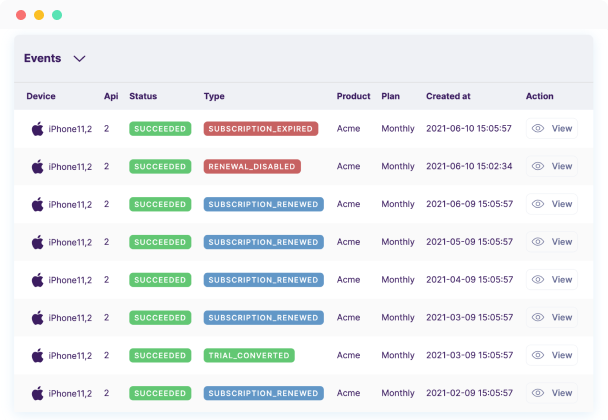Click Monthly plan in TRIAL_CONVERTED row
Image resolution: width=608 pixels, height=420 pixels.
tap(398, 356)
